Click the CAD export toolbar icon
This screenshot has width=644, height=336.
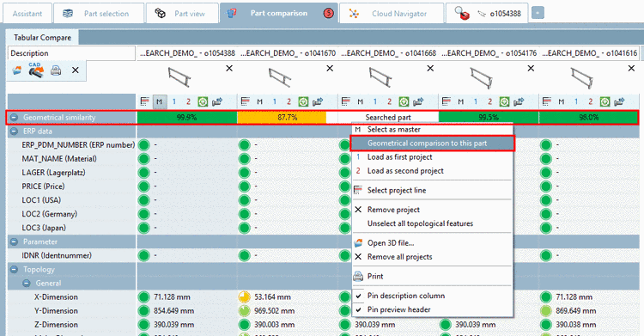(x=36, y=70)
